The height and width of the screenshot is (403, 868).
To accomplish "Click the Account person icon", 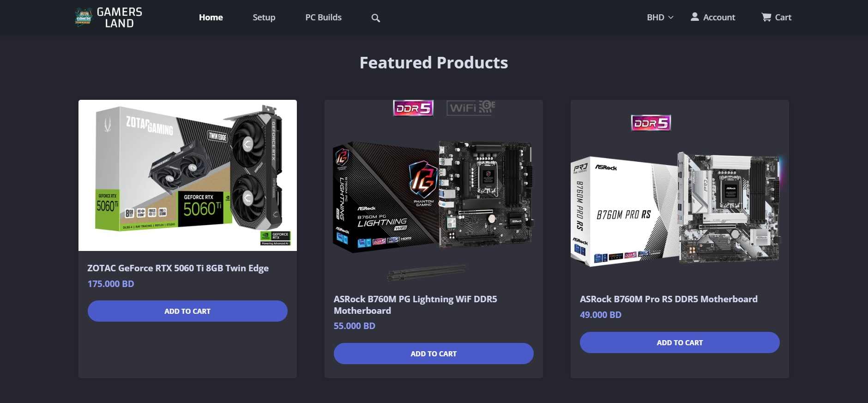I will pyautogui.click(x=694, y=17).
